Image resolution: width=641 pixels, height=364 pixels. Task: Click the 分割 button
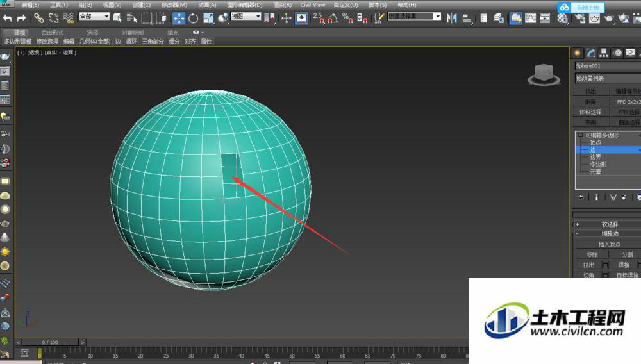(627, 254)
